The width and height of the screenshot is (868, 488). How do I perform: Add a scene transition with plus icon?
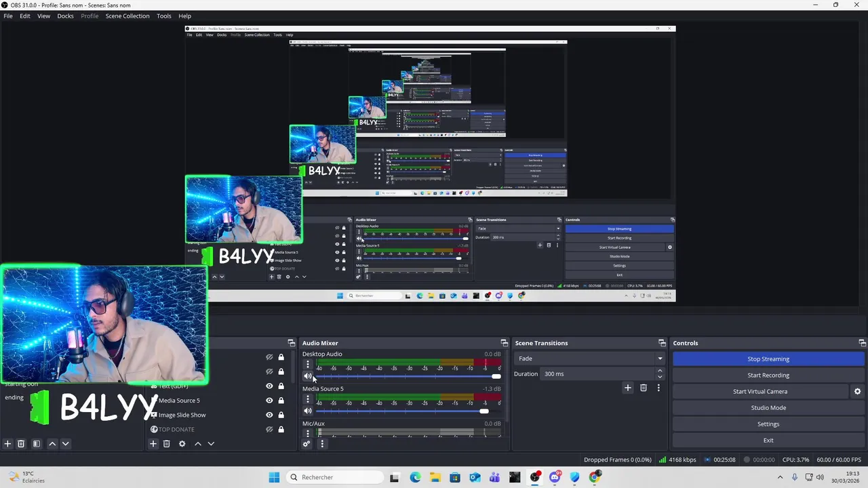628,388
